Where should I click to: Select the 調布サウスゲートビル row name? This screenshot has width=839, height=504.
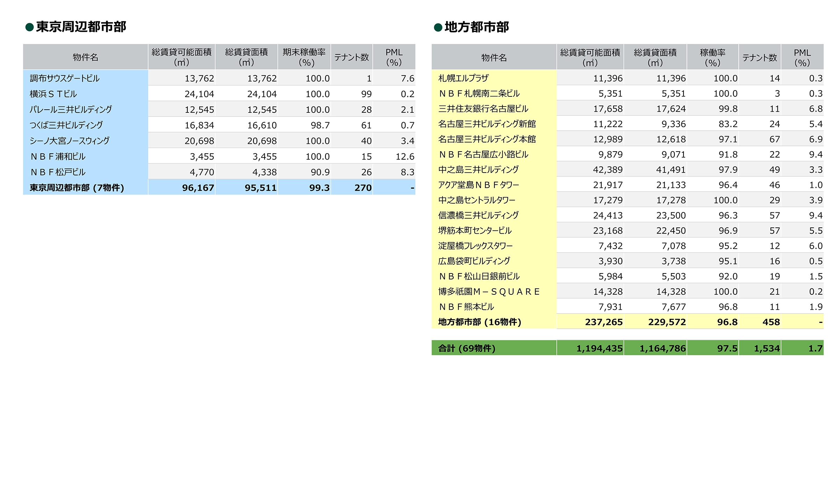pyautogui.click(x=65, y=78)
